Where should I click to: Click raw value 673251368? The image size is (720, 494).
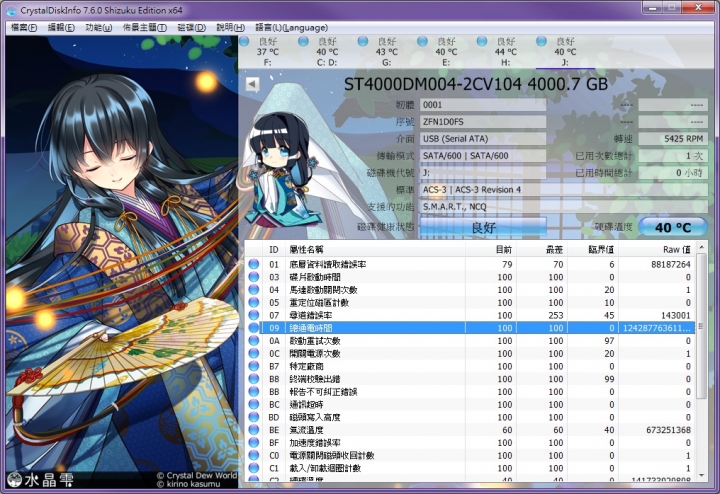668,430
